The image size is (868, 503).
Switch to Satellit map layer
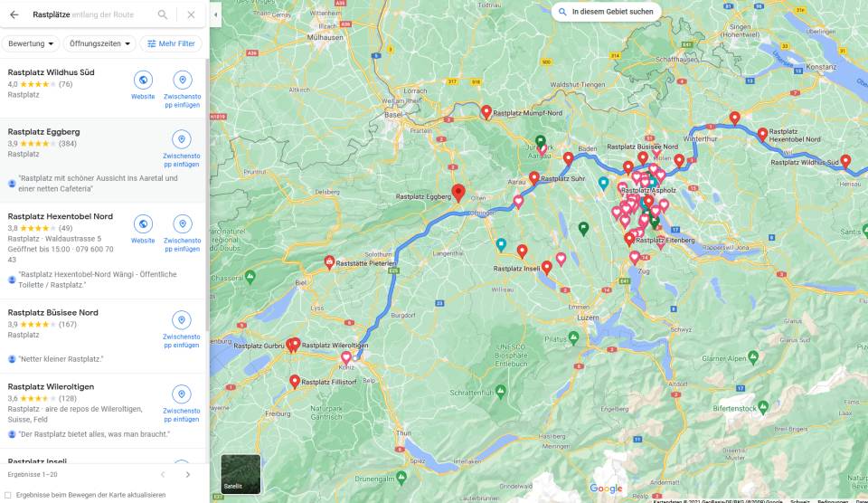(x=241, y=473)
